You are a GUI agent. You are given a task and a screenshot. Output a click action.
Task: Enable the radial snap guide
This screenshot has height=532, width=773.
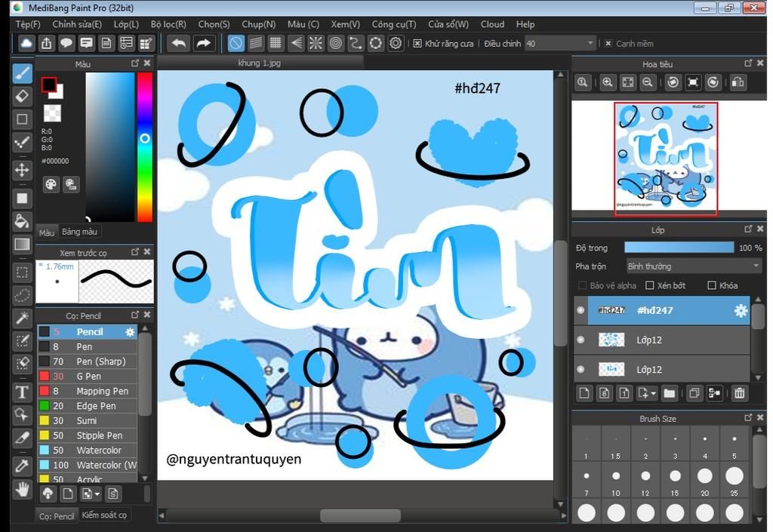tap(316, 43)
